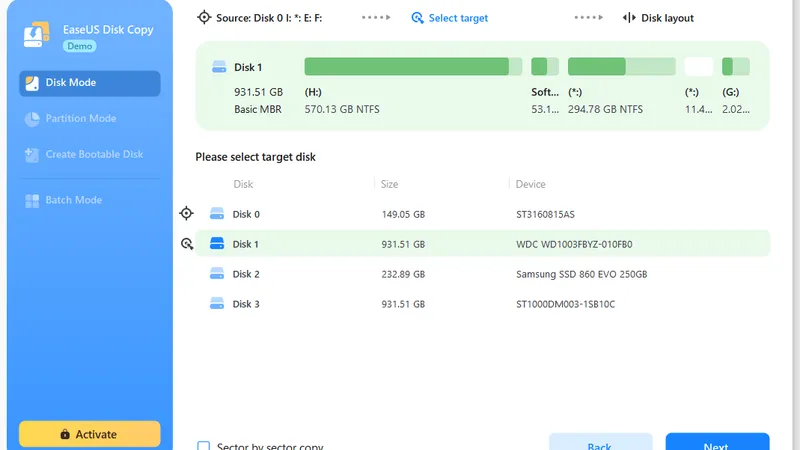Click the 'WDC WD1003FBYZ-01OFB0' device name
This screenshot has height=450, width=800.
pos(574,244)
